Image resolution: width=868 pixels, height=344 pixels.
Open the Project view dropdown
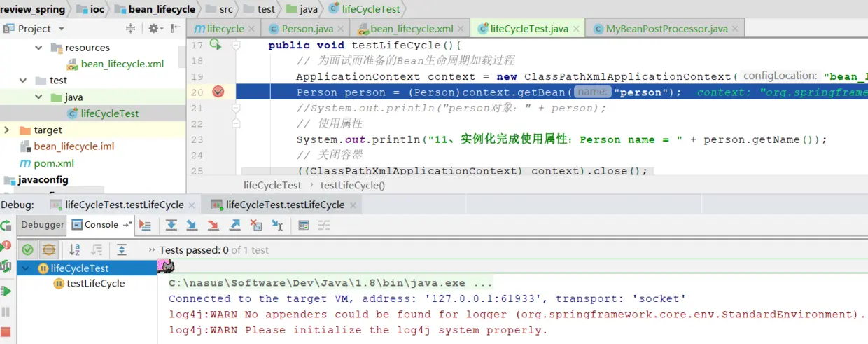(x=61, y=29)
